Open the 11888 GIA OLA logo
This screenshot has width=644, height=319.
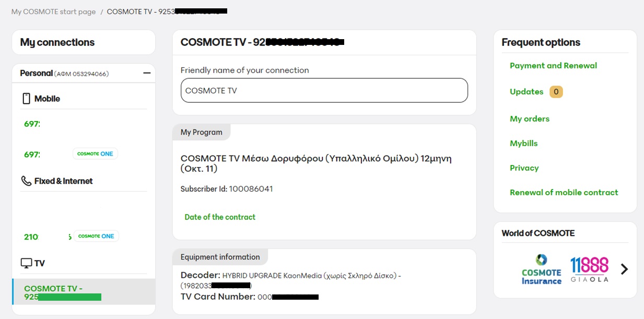tap(589, 269)
